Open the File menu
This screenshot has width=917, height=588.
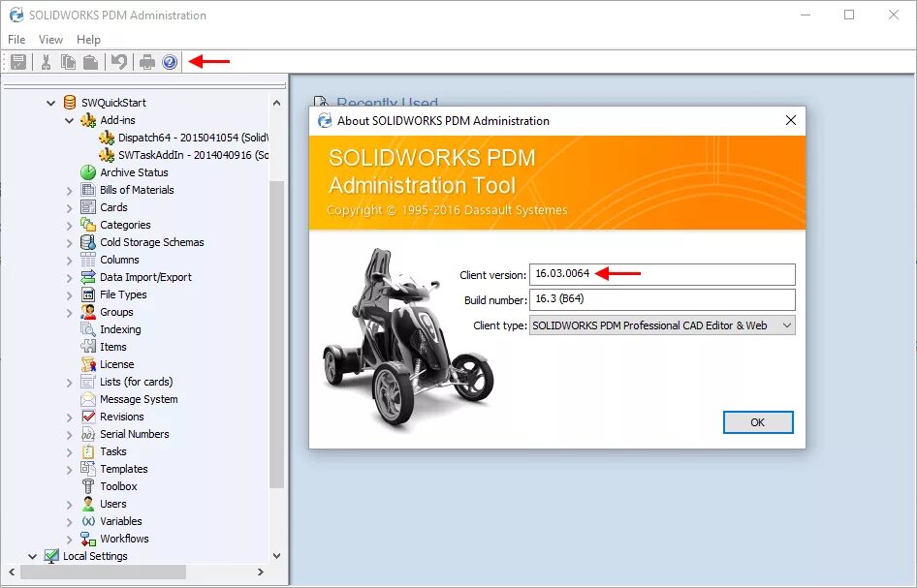click(x=16, y=39)
